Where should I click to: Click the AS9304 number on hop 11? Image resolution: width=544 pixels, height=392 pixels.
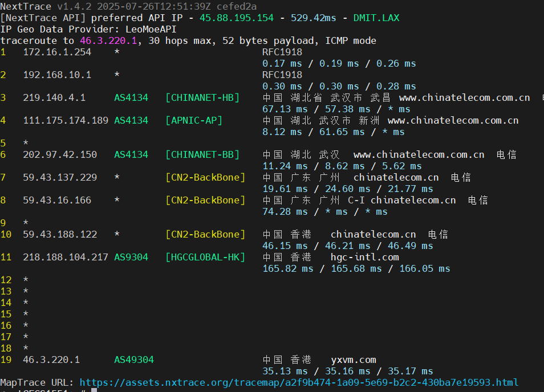(131, 257)
